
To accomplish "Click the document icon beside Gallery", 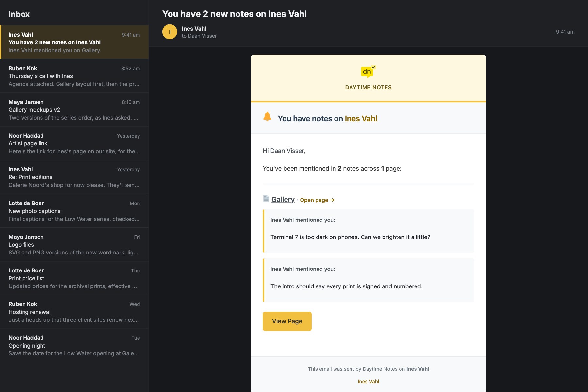I will [x=266, y=199].
